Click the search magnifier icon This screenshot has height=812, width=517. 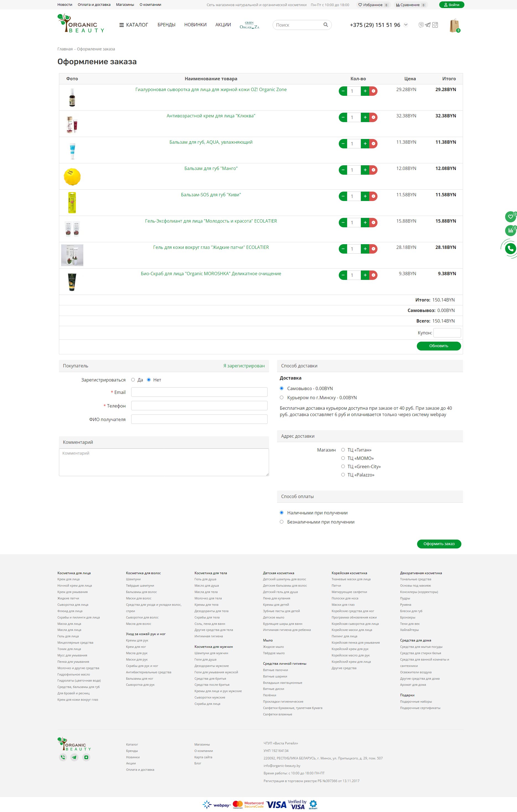coord(325,25)
